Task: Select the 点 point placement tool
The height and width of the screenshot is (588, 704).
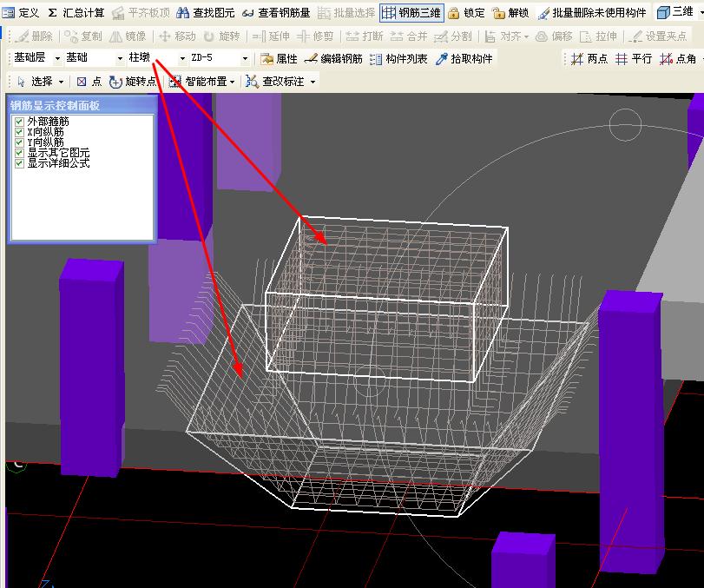Action: point(89,82)
